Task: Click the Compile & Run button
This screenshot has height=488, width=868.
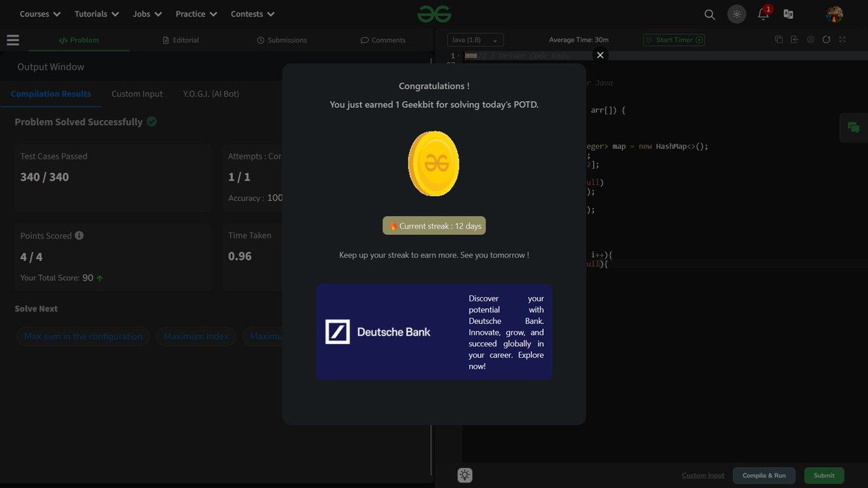Action: [764, 475]
